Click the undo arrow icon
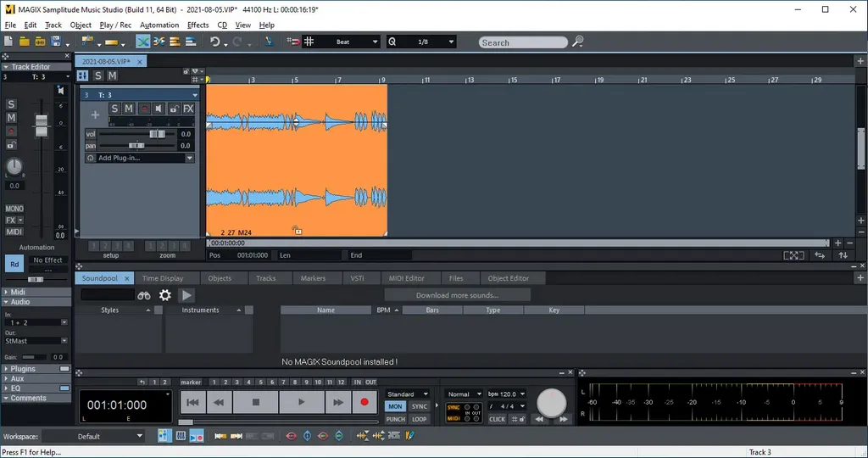 point(214,42)
